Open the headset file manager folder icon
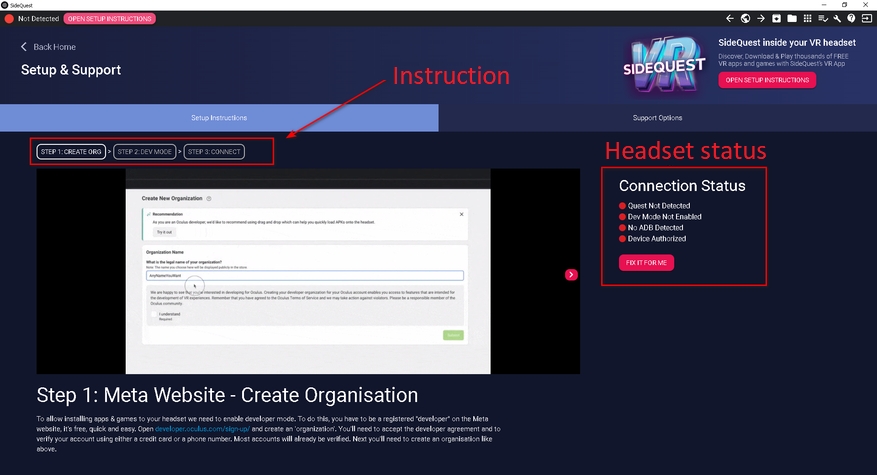The height and width of the screenshot is (475, 877). pos(791,19)
